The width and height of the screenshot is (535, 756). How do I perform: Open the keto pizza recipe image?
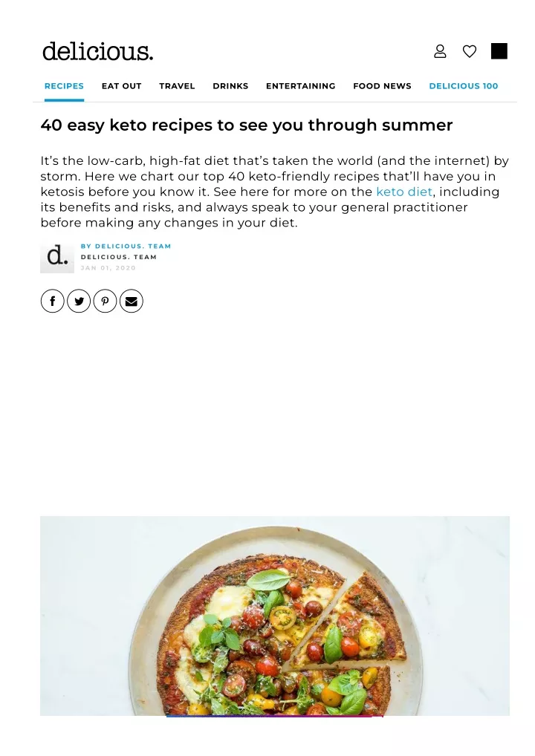pos(274,616)
